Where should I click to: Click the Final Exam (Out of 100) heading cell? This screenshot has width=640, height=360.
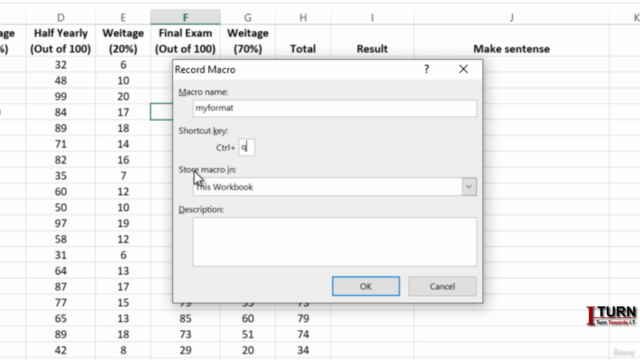click(185, 41)
